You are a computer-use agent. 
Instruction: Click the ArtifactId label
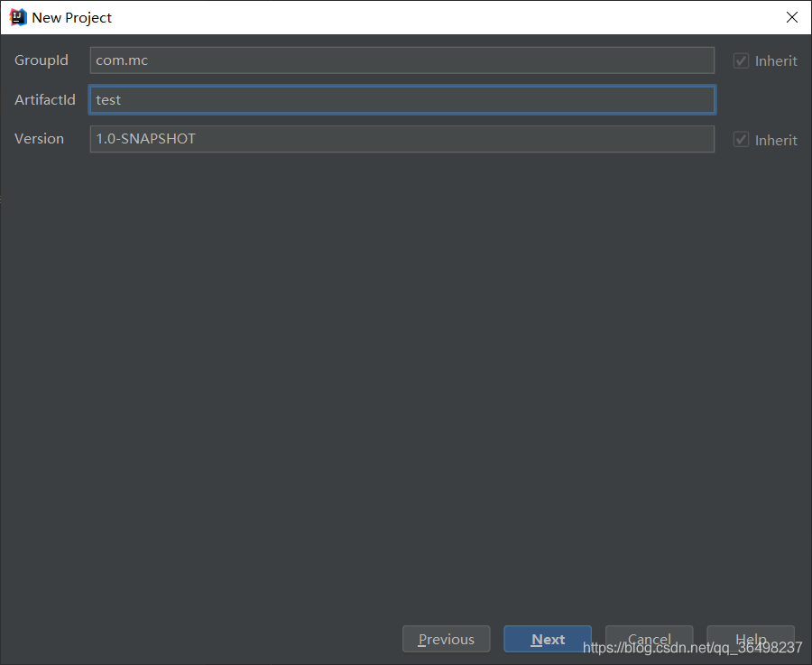[45, 99]
